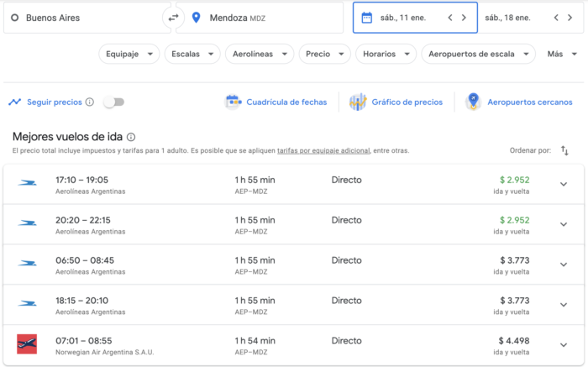Click the info icon beside Seguir precios

[x=90, y=102]
